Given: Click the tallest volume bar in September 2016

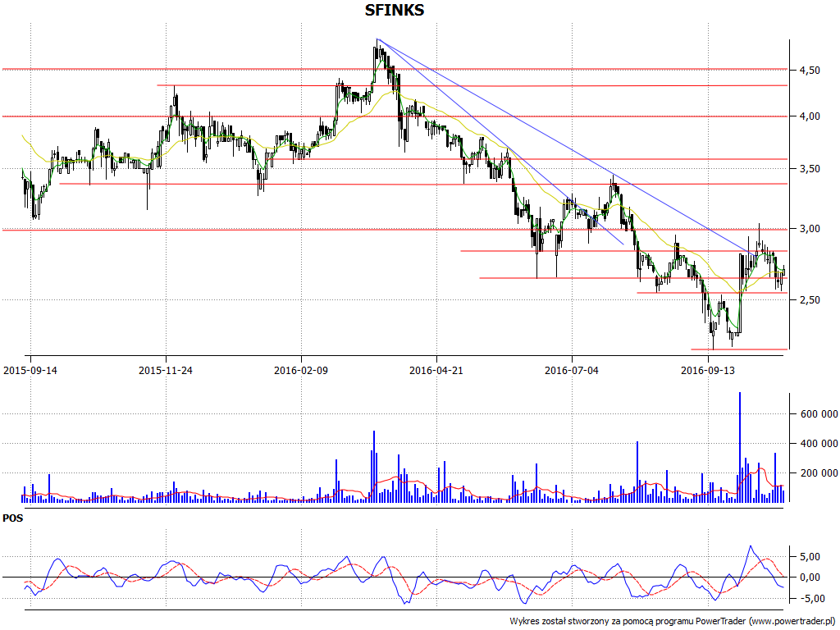Looking at the screenshot, I should tap(740, 447).
